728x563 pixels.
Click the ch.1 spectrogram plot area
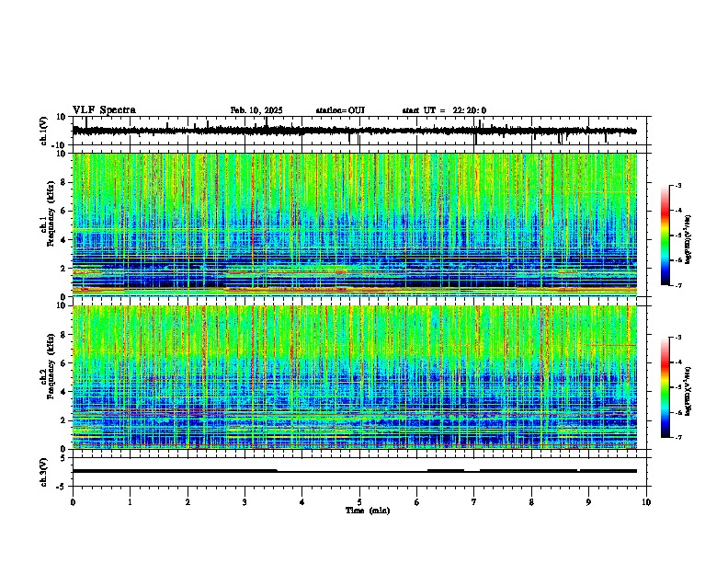coord(355,224)
